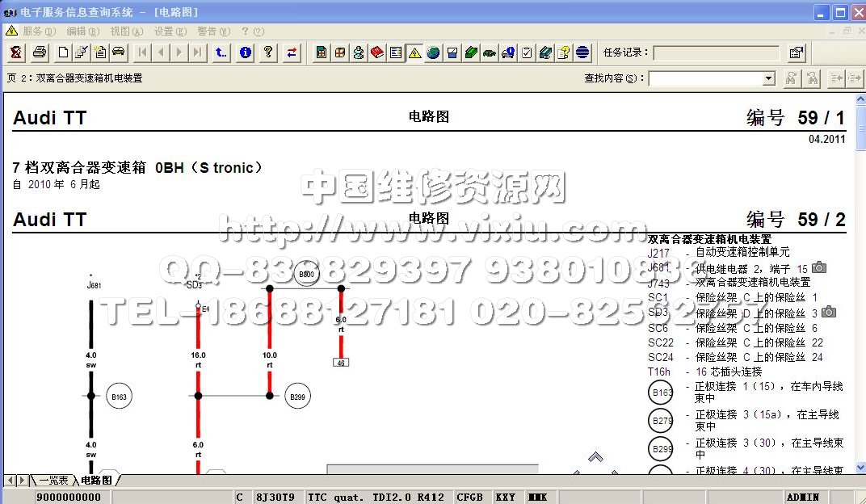Toggle the yellow warning triangle toolbar button
The width and height of the screenshot is (866, 504).
pyautogui.click(x=414, y=52)
